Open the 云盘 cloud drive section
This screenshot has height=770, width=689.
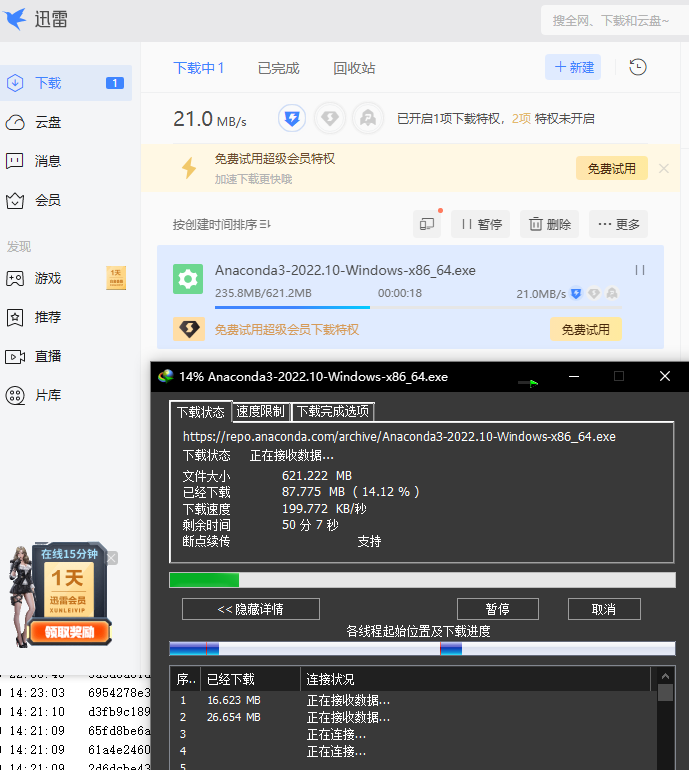[x=48, y=122]
